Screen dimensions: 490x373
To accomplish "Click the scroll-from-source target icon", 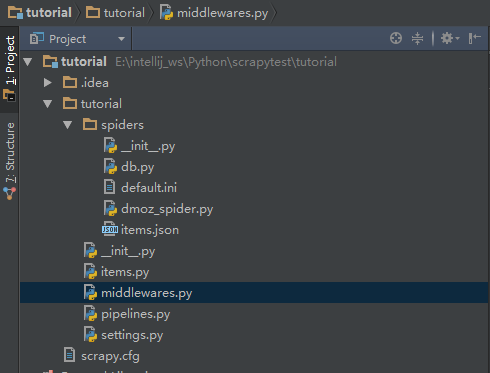I will 396,38.
